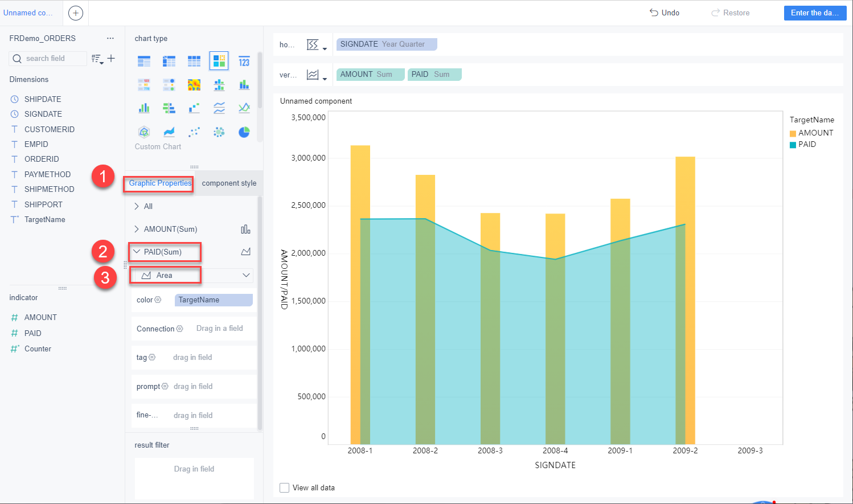Choose the KPI indicator card (123) chart type
Screen dimensions: 853x504
tap(244, 61)
